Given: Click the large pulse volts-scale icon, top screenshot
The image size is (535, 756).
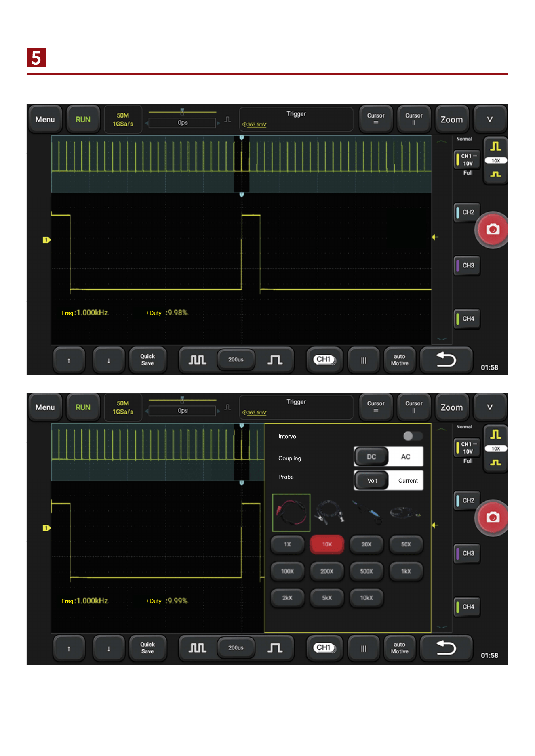Looking at the screenshot, I should coord(495,146).
